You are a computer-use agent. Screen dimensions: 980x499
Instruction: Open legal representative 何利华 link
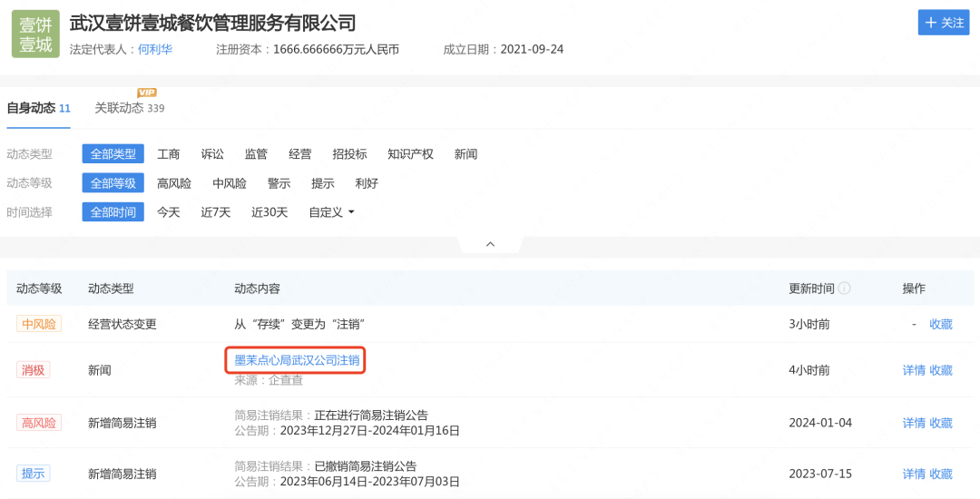(x=155, y=49)
